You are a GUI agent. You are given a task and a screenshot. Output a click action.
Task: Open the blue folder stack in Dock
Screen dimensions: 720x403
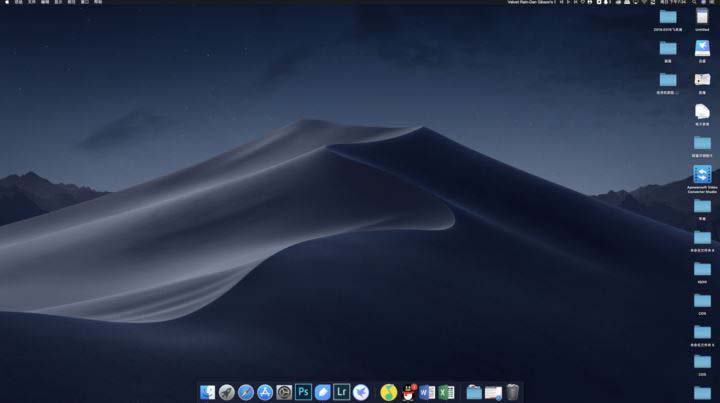click(474, 392)
